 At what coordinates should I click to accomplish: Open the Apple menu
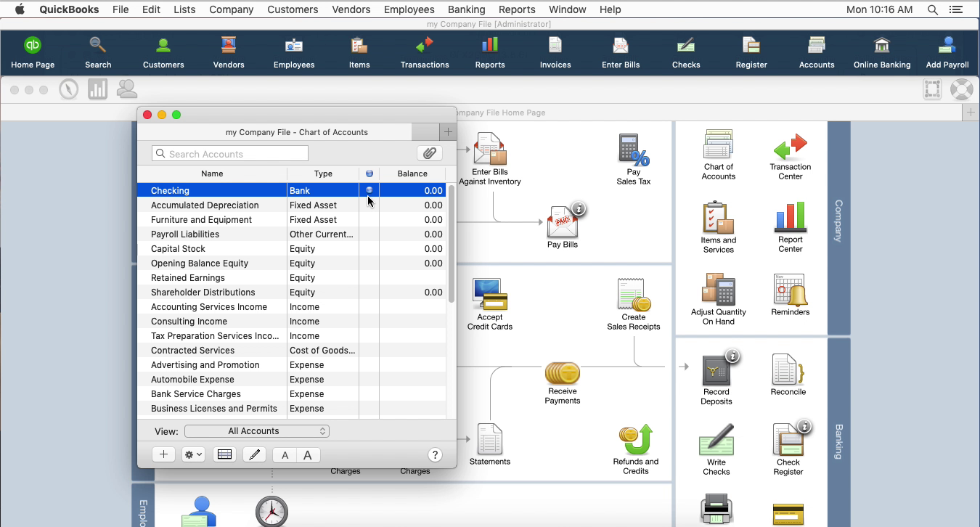20,9
